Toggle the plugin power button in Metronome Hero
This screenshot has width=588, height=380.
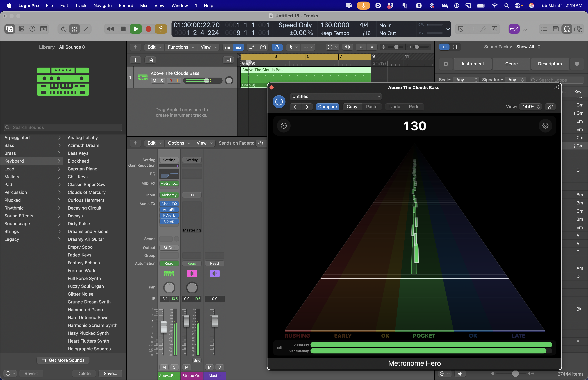pyautogui.click(x=279, y=101)
